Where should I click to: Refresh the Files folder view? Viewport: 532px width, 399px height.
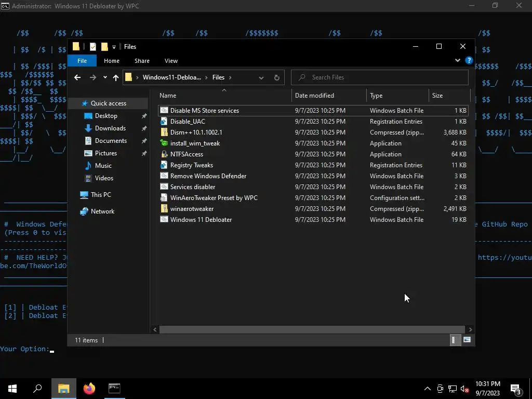(277, 77)
